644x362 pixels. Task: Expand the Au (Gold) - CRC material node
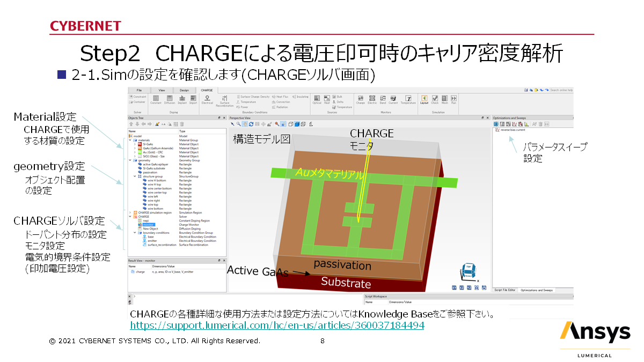pyautogui.click(x=134, y=152)
